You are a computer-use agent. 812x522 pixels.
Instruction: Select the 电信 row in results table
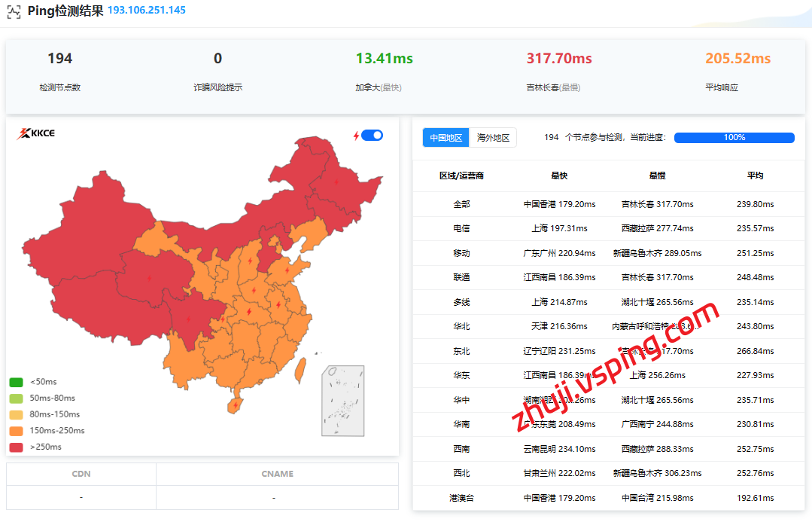click(x=461, y=228)
